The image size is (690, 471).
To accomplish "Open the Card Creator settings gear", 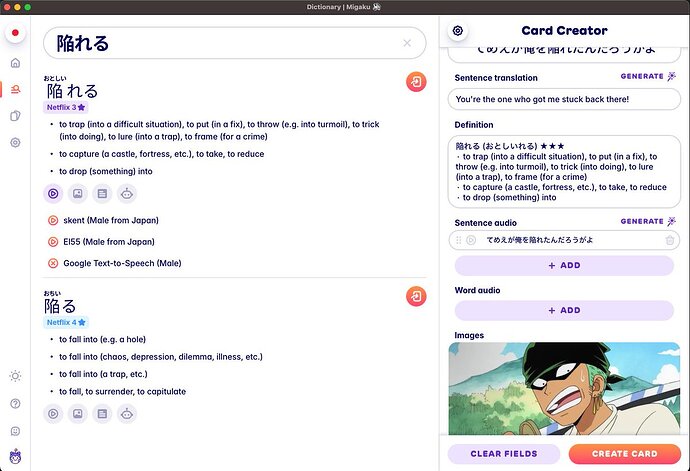I will [458, 31].
